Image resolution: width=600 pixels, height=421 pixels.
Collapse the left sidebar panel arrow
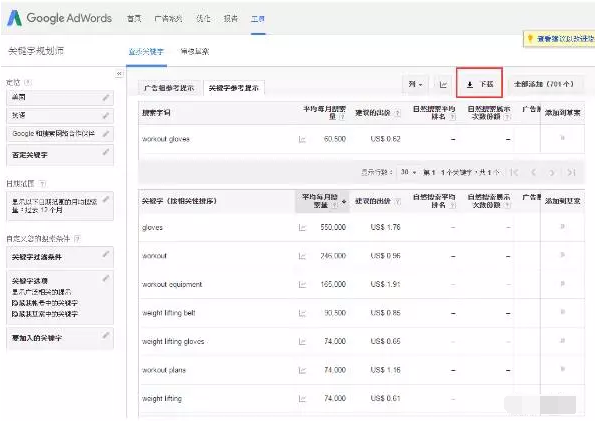[x=120, y=74]
